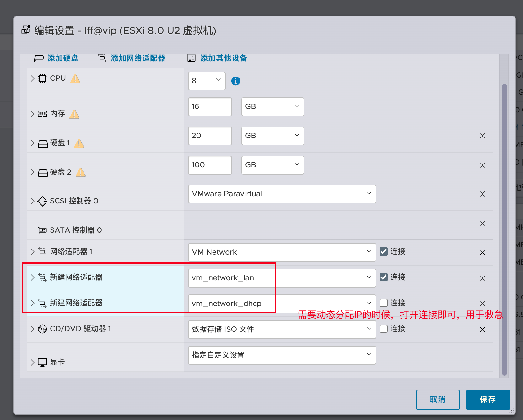Click the 内存 size input field
The width and height of the screenshot is (523, 420).
tap(210, 107)
